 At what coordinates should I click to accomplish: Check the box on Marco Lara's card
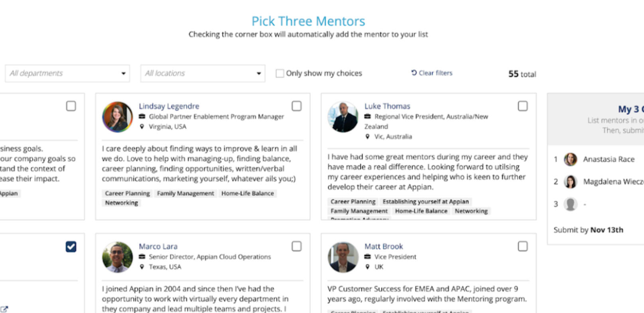click(296, 246)
